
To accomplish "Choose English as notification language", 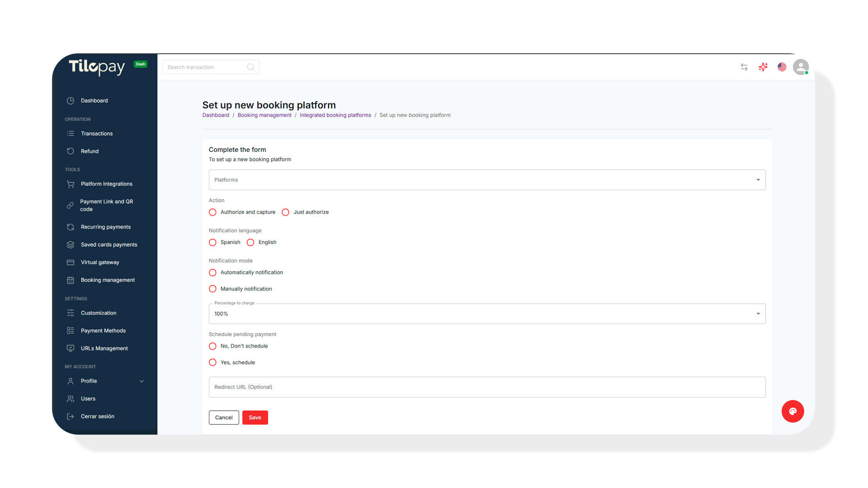I will 250,243.
